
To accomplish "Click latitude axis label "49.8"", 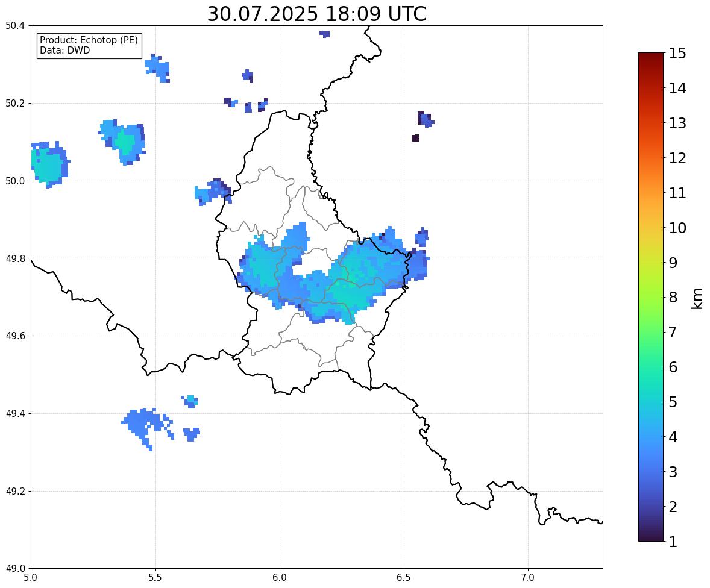I will 14,258.
